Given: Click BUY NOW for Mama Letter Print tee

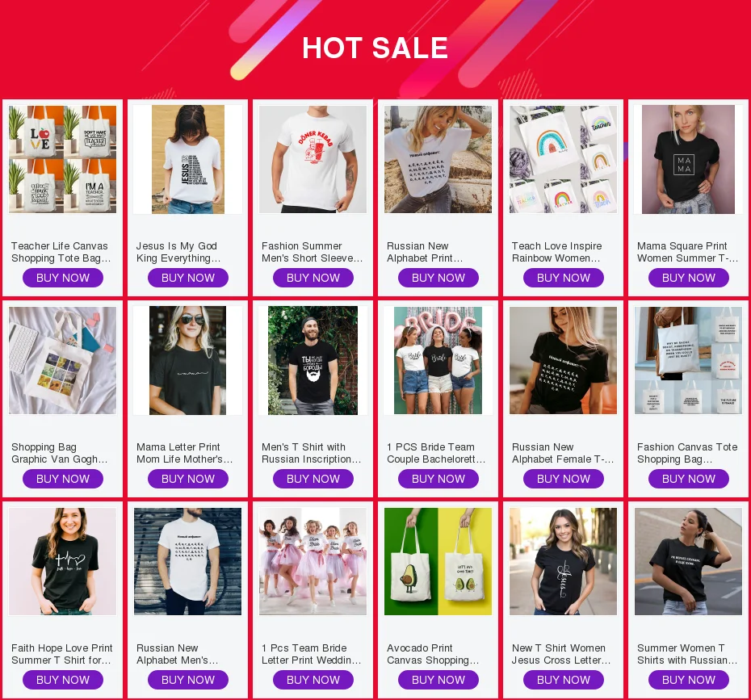Looking at the screenshot, I should click(x=187, y=479).
